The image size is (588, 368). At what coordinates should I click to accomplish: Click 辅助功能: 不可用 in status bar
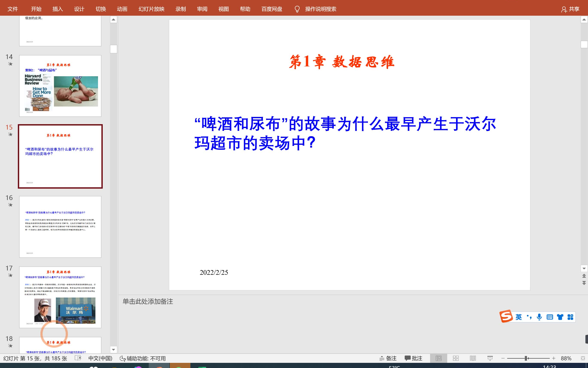click(x=142, y=358)
